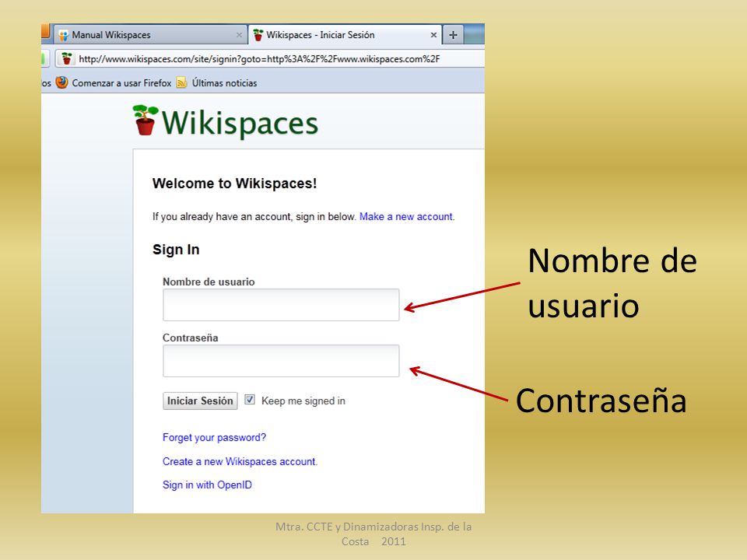This screenshot has height=560, width=747.
Task: Follow the Make a new account link
Action: 406,217
